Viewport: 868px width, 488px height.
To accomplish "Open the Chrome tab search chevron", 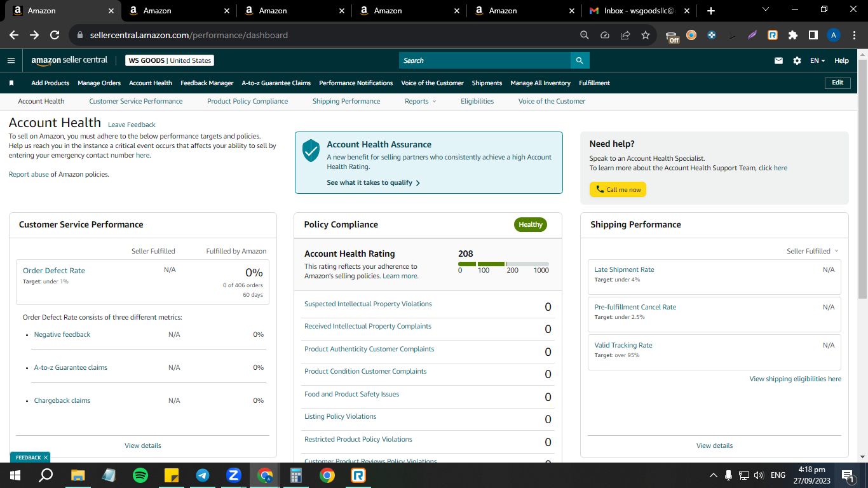I will click(x=765, y=10).
